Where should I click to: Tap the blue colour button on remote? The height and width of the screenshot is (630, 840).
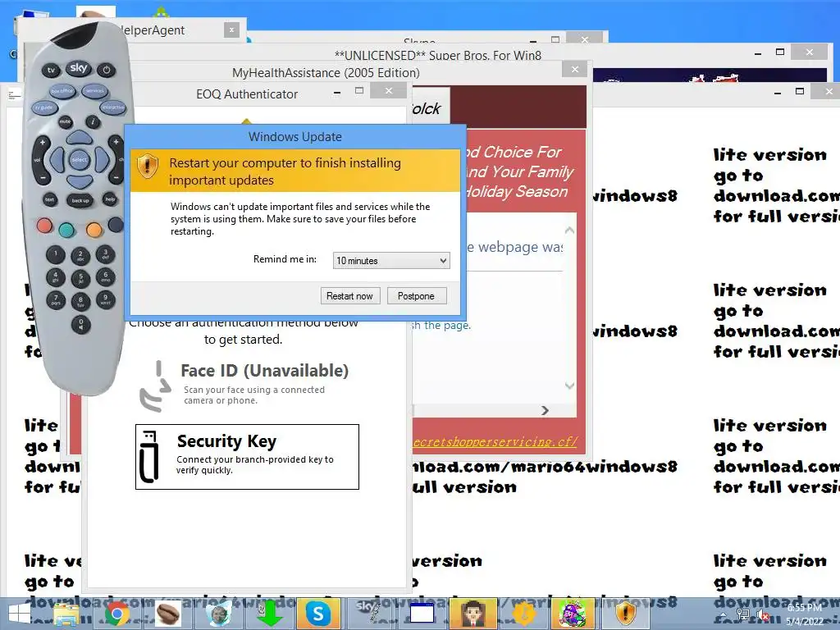[116, 225]
